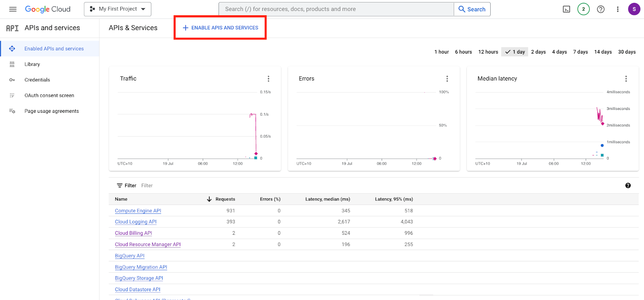Sort table by Requests column
Image resolution: width=644 pixels, height=300 pixels.
pos(225,199)
